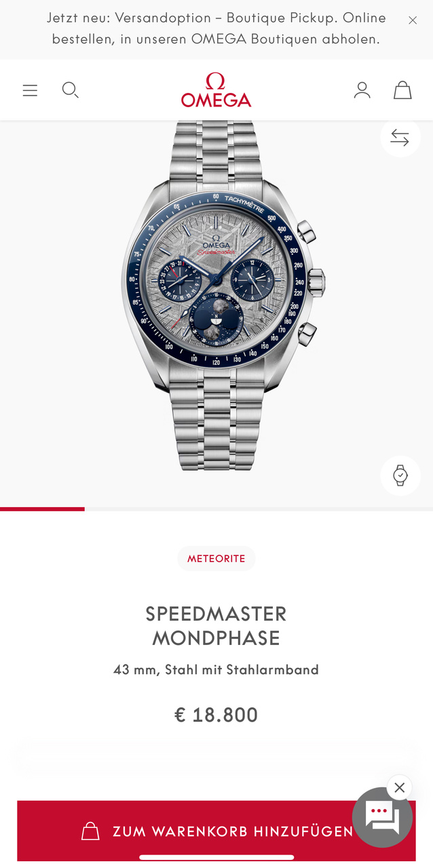Open the Boutique Pickup announcement text
The height and width of the screenshot is (868, 433).
point(216,28)
